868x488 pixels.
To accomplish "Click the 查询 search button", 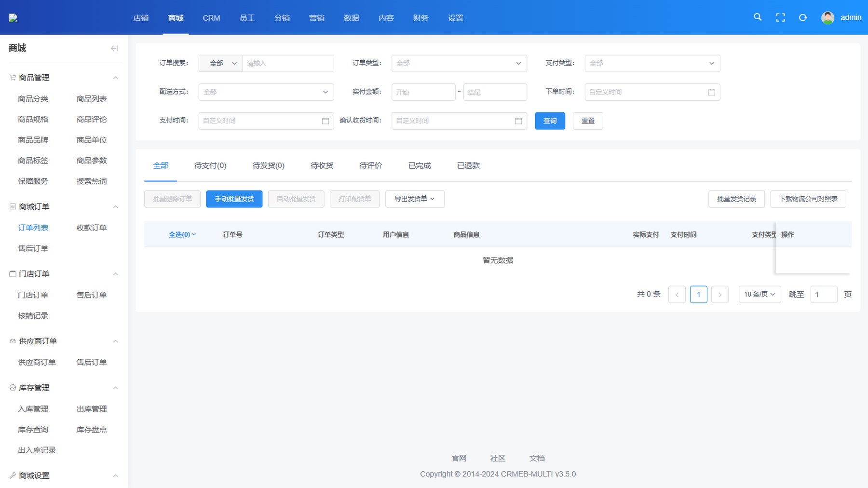I will pos(550,121).
